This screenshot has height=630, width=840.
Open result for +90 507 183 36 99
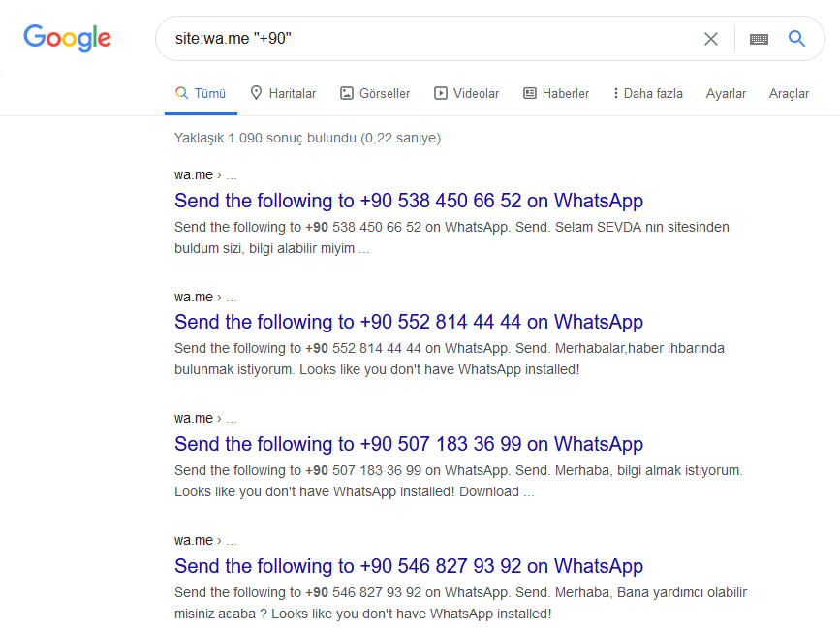click(x=408, y=444)
